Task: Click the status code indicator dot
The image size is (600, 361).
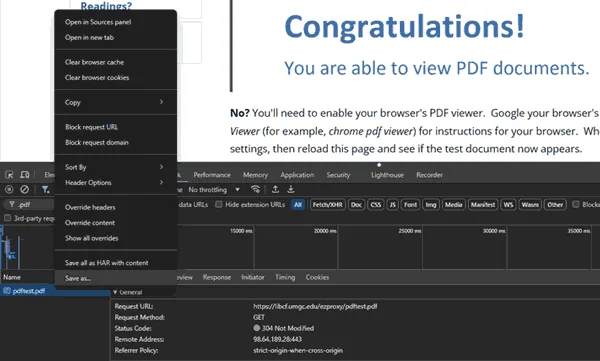Action: coord(256,328)
